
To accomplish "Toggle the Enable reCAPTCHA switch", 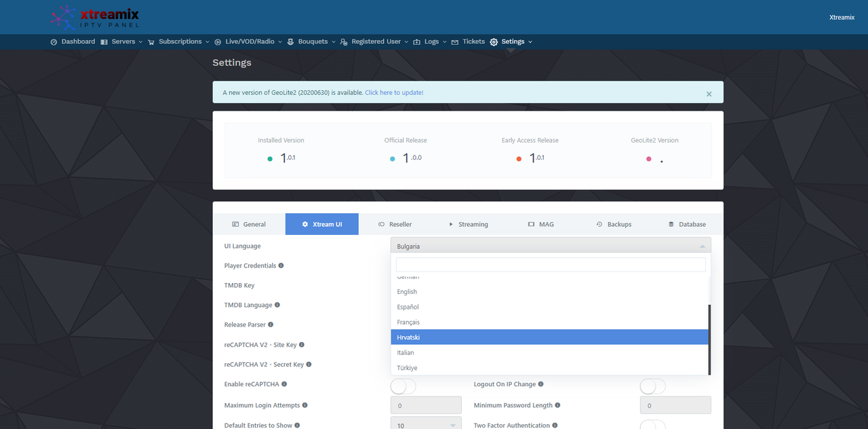I will (x=403, y=386).
